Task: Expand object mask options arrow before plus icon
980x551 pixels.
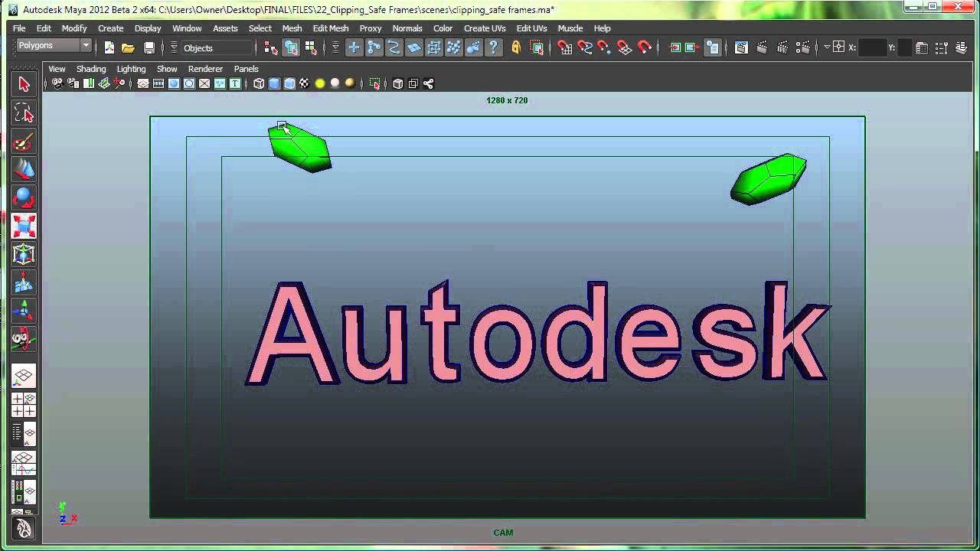Action: (x=335, y=47)
